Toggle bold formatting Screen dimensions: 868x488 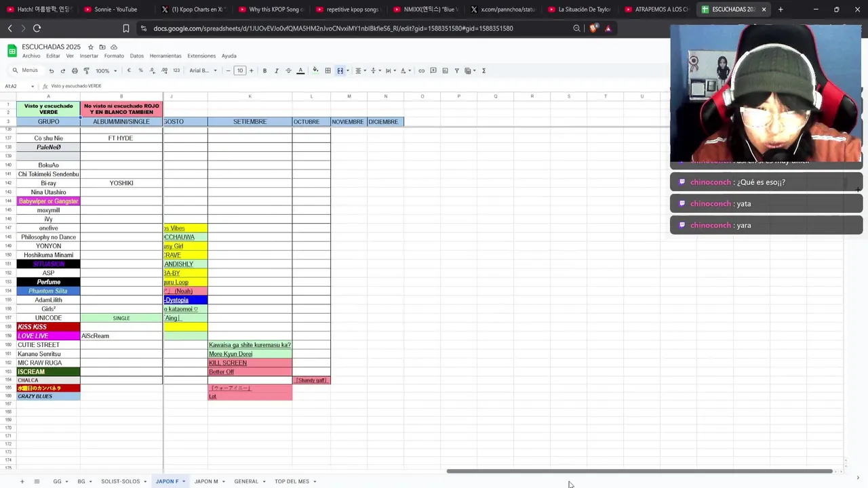pyautogui.click(x=264, y=70)
